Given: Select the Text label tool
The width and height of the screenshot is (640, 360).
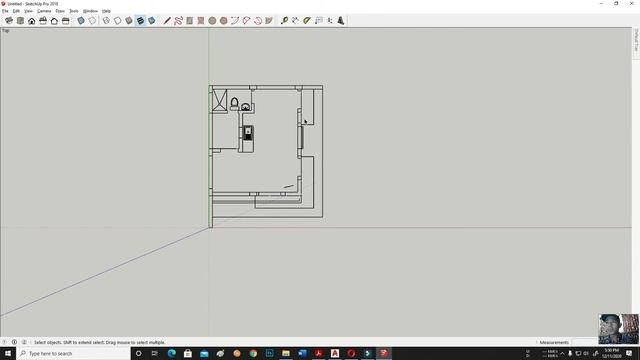Looking at the screenshot, I should pos(318,20).
